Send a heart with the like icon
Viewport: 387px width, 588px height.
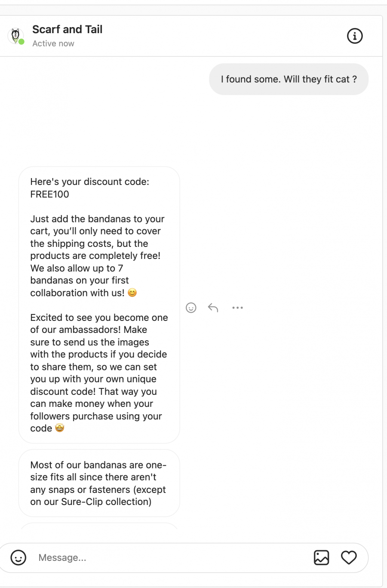click(349, 557)
